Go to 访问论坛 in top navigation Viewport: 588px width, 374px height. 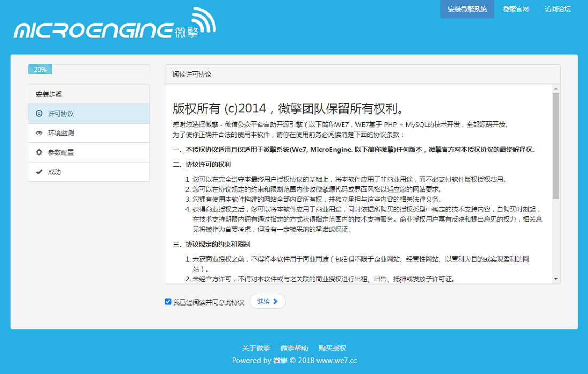558,9
